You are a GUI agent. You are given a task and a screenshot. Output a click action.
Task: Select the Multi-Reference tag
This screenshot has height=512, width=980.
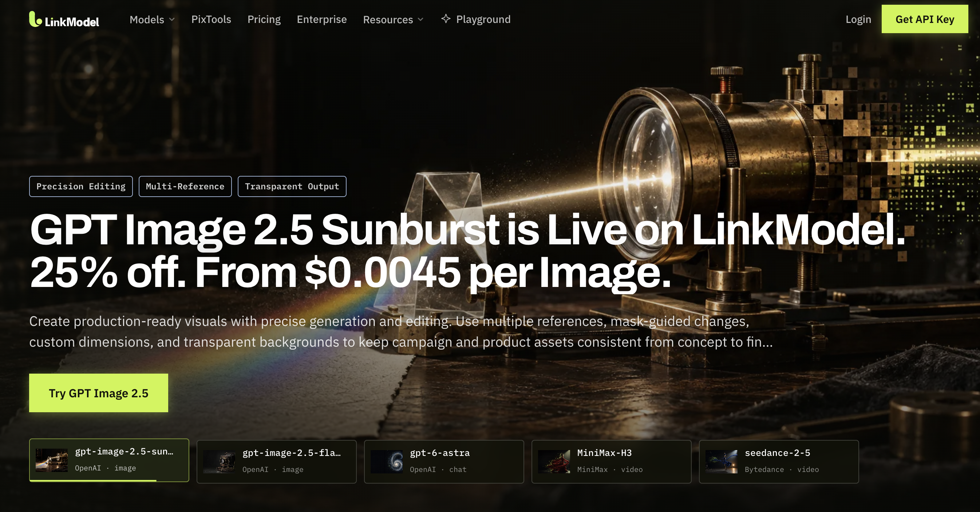tap(185, 186)
